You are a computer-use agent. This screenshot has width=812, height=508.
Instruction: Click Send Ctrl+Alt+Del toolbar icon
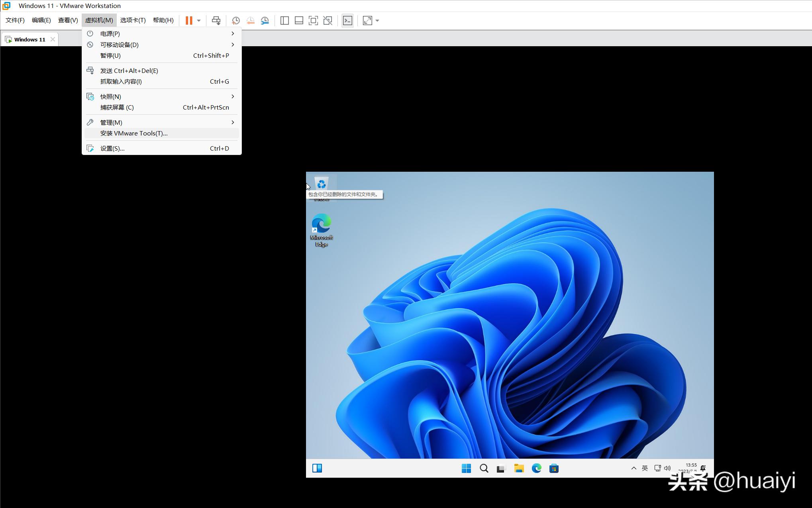[x=216, y=20]
